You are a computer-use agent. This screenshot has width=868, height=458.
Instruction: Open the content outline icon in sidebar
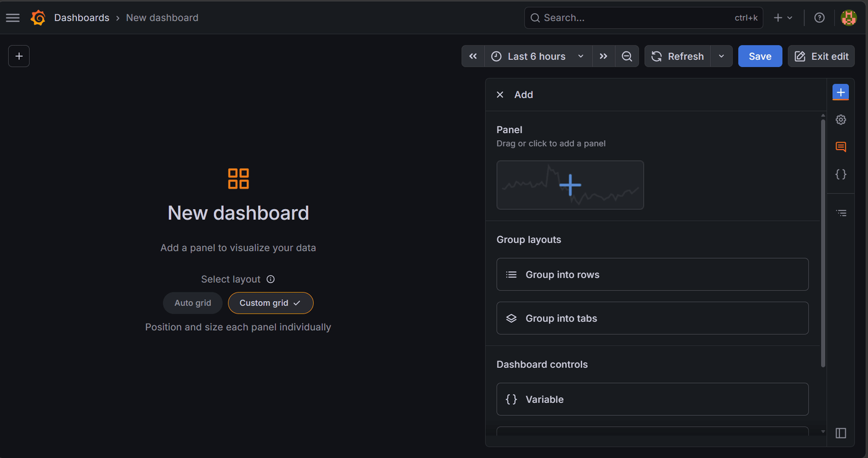tap(841, 213)
